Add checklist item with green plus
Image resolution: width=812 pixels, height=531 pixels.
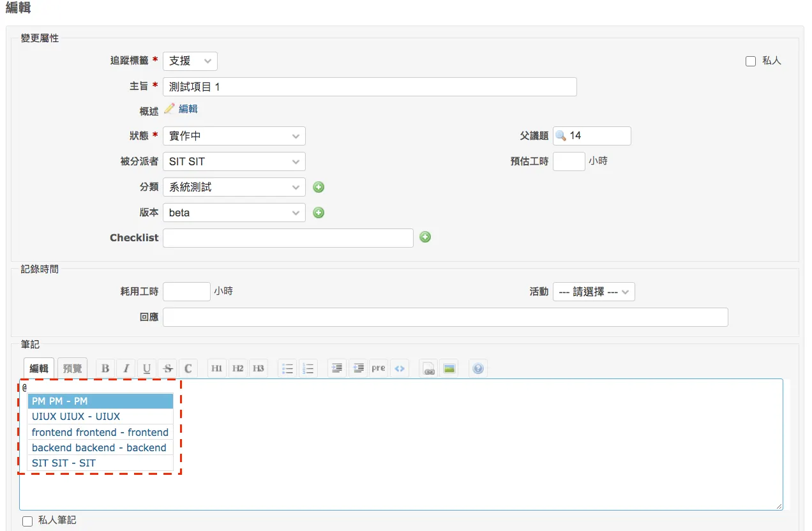coord(425,237)
